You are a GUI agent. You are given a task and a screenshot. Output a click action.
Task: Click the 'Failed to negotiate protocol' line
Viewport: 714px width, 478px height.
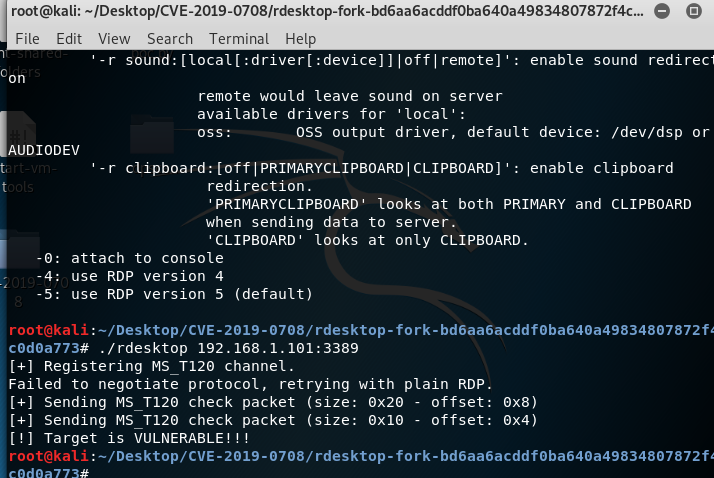[x=250, y=384]
